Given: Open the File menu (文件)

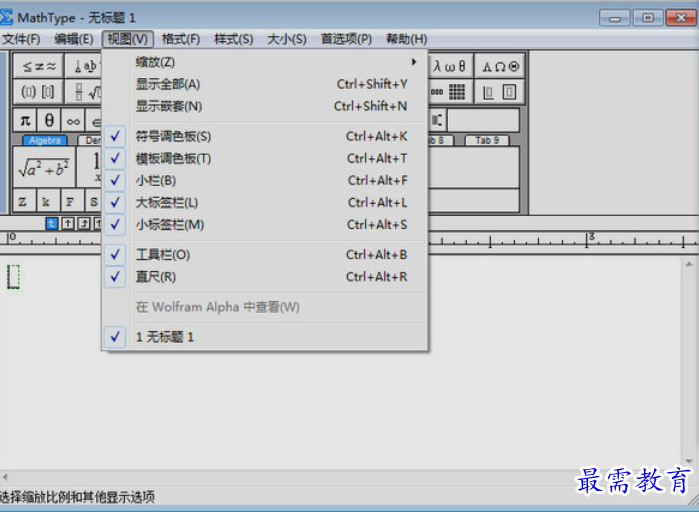Looking at the screenshot, I should click(x=21, y=39).
